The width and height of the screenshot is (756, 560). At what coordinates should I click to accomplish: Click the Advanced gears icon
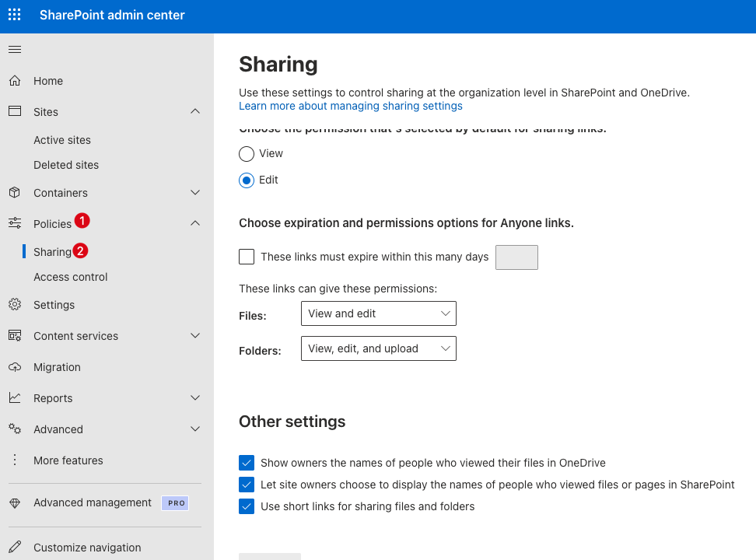pos(15,429)
